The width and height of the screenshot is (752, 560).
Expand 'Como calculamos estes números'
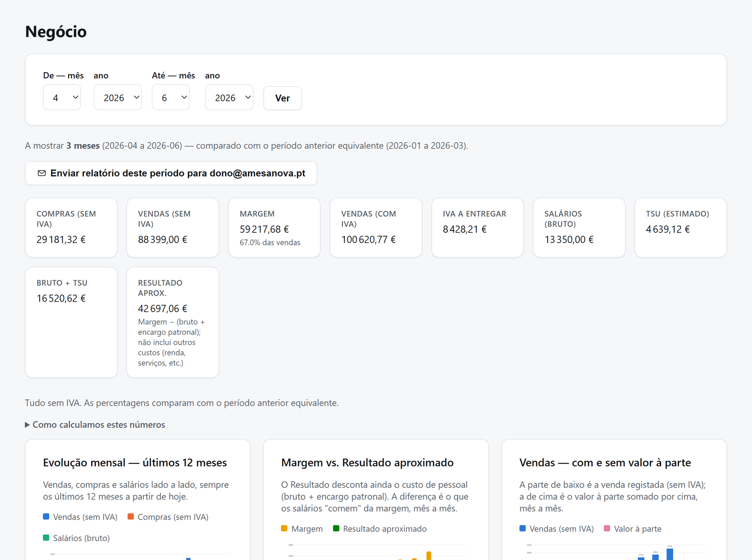click(x=95, y=425)
